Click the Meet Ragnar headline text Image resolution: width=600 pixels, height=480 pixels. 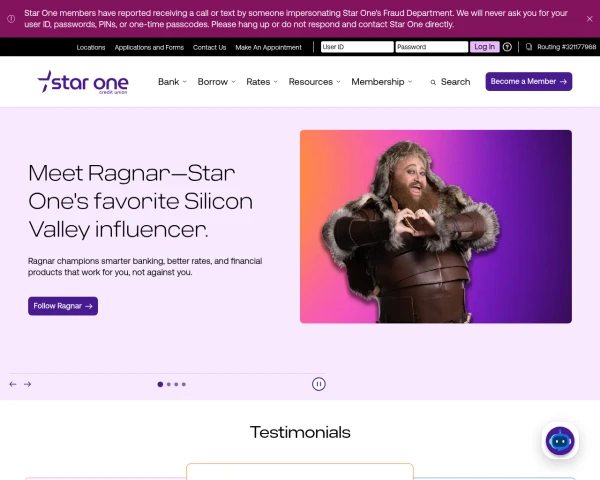pos(140,201)
